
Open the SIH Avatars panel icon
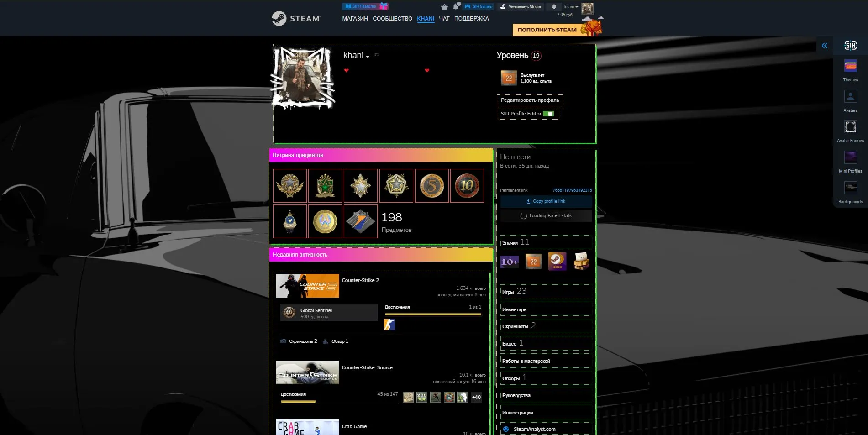(x=850, y=97)
